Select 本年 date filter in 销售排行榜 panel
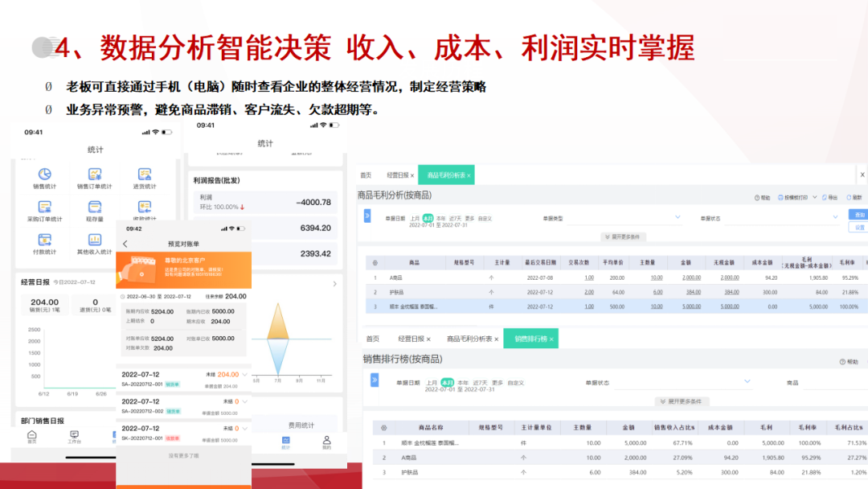This screenshot has height=489, width=868. (463, 383)
